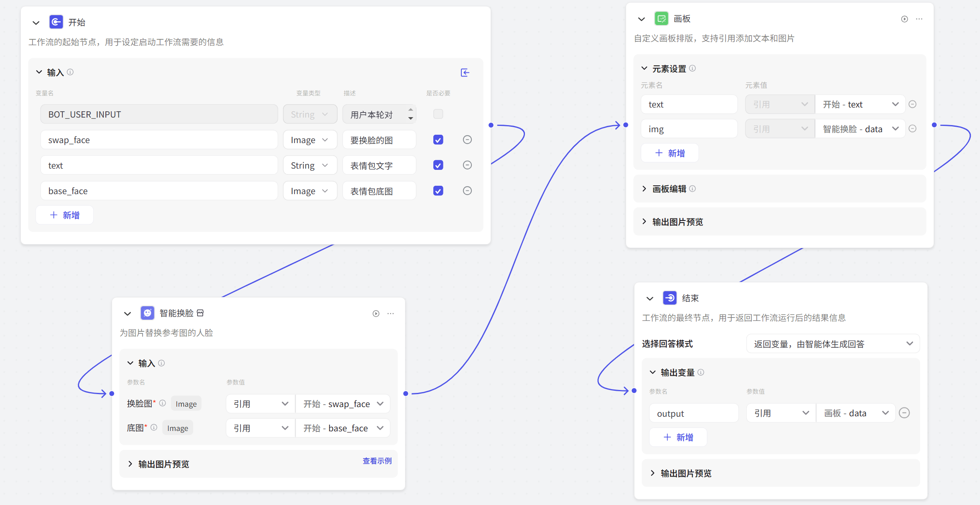This screenshot has width=980, height=505.
Task: Expand the 画板编辑 section
Action: tap(645, 189)
